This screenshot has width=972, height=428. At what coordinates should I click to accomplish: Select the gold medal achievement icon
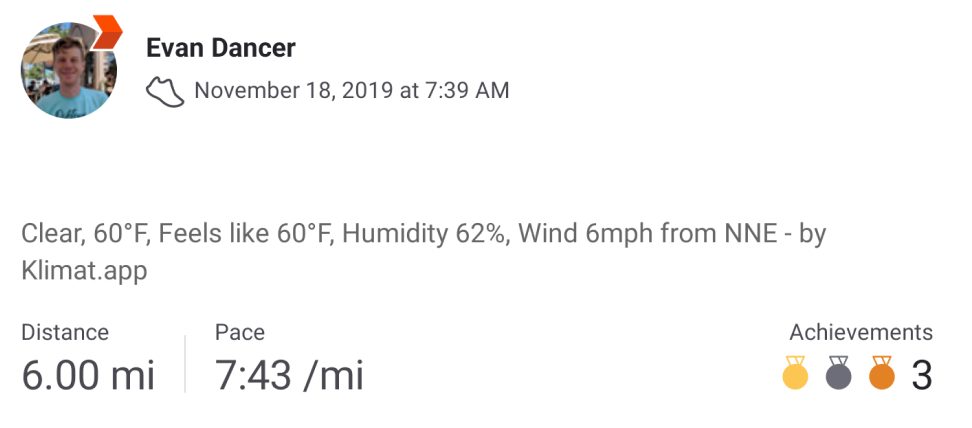795,372
